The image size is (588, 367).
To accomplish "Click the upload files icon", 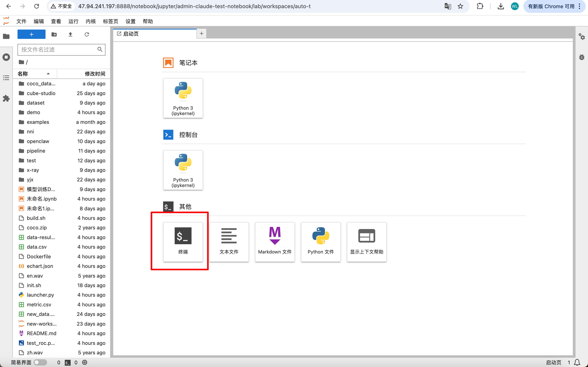I will 70,34.
